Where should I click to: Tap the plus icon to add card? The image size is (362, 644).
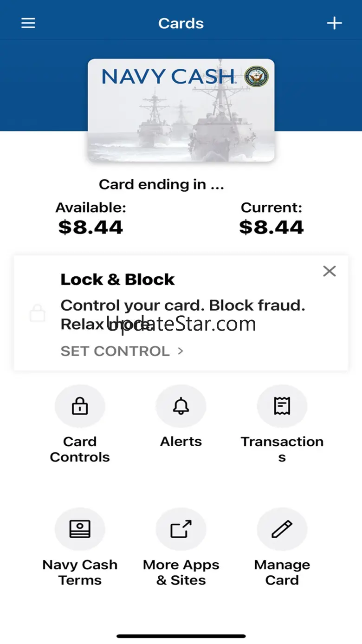pos(334,23)
